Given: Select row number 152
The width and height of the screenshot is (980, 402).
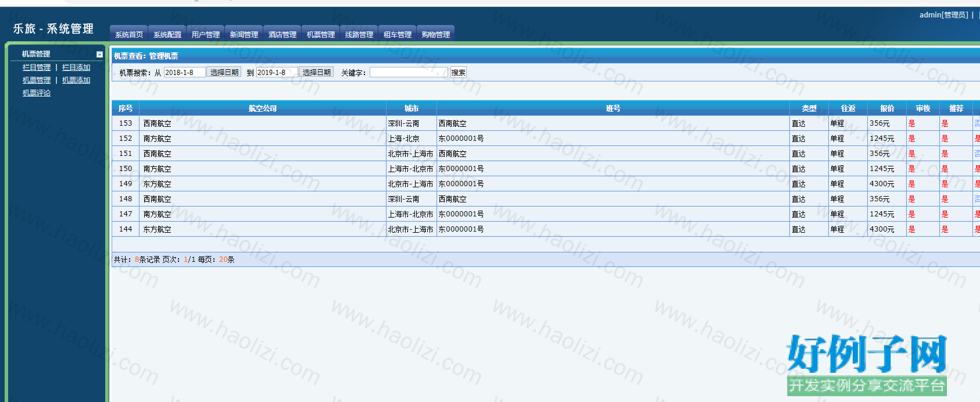Looking at the screenshot, I should tap(126, 138).
